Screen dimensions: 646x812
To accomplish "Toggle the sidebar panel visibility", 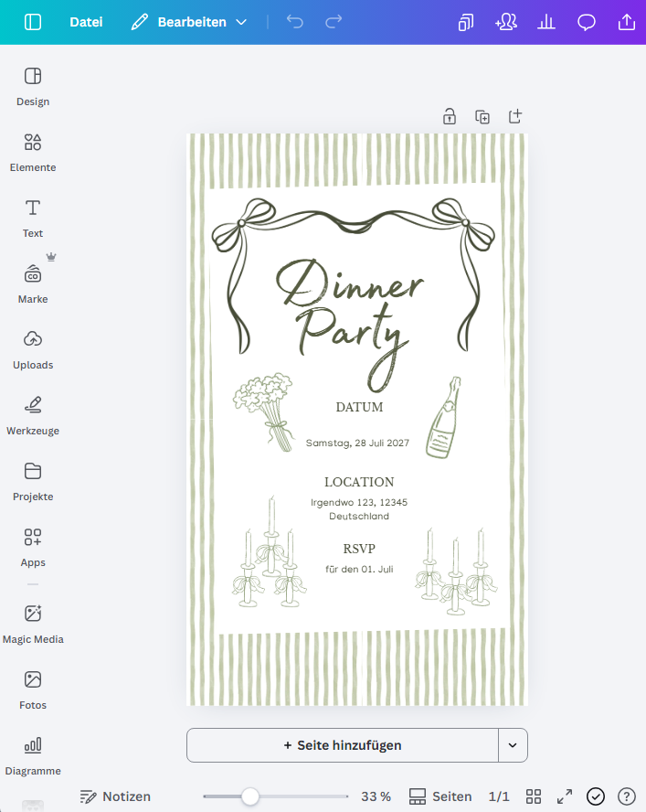I will click(x=33, y=22).
